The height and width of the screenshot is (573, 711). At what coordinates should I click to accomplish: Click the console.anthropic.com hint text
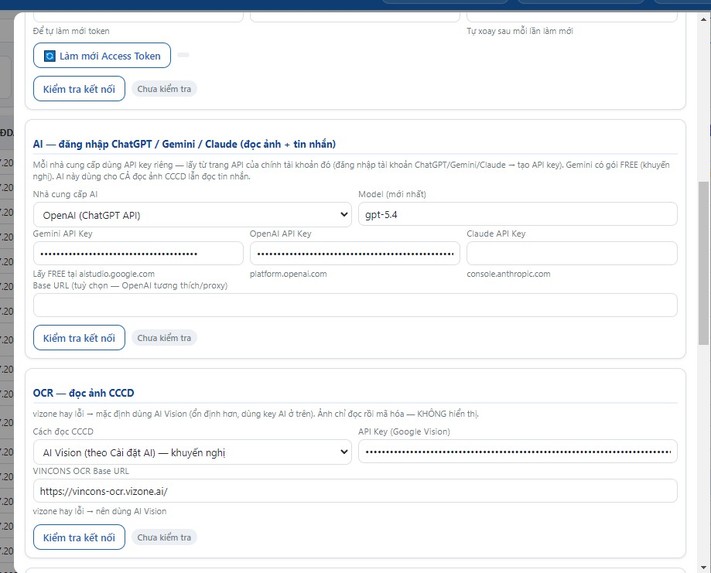click(x=508, y=274)
